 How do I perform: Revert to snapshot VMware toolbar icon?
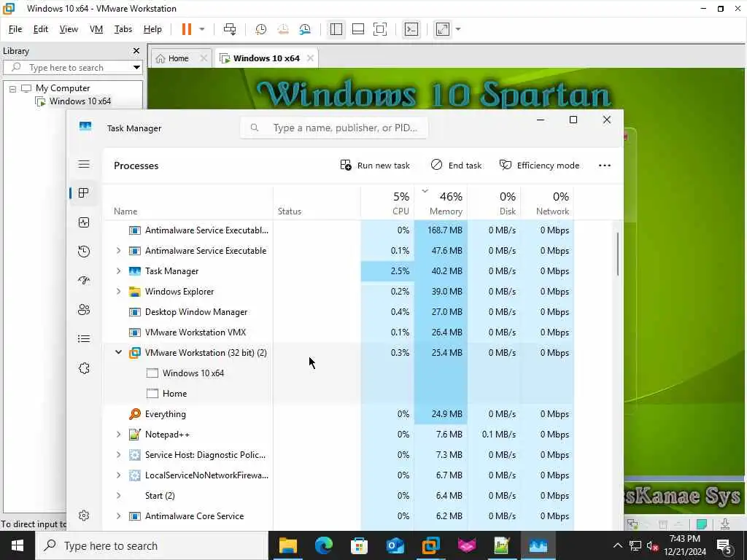(283, 29)
